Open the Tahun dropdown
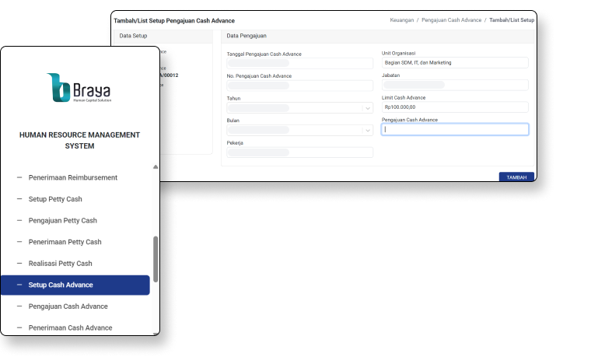 pos(299,108)
